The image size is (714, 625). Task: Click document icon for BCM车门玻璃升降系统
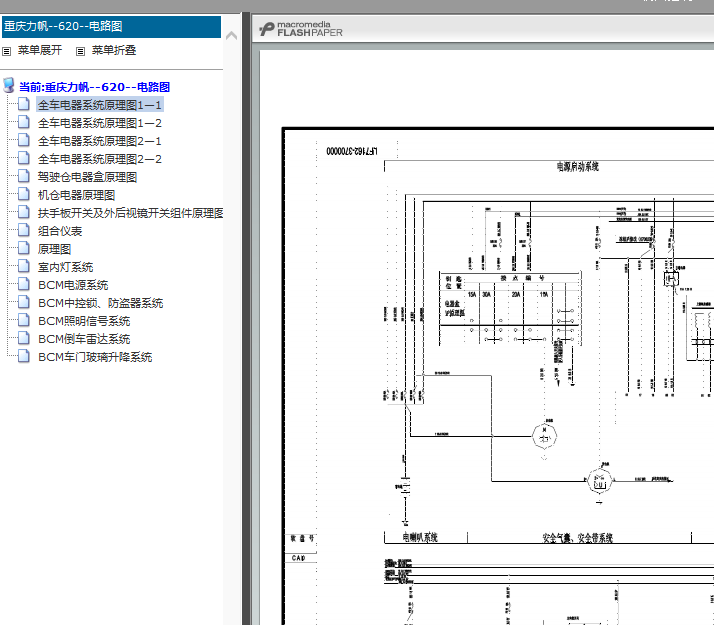(24, 356)
